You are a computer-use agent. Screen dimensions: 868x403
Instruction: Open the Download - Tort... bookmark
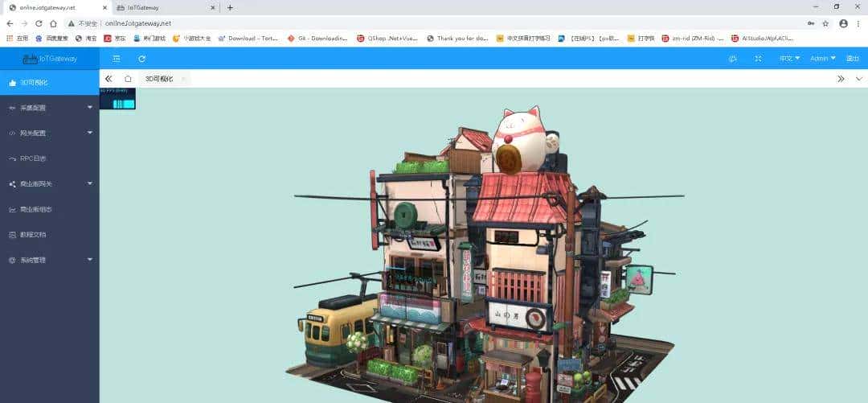point(248,39)
